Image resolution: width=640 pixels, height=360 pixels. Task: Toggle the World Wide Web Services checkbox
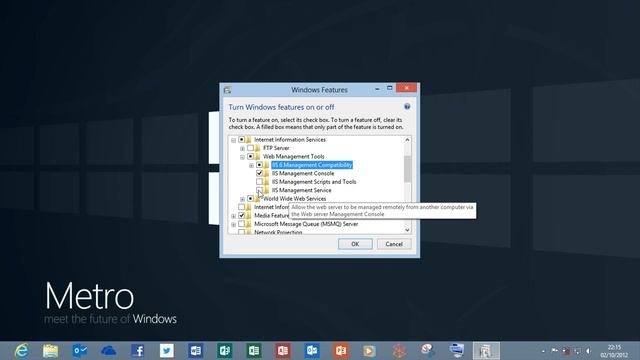(x=250, y=198)
